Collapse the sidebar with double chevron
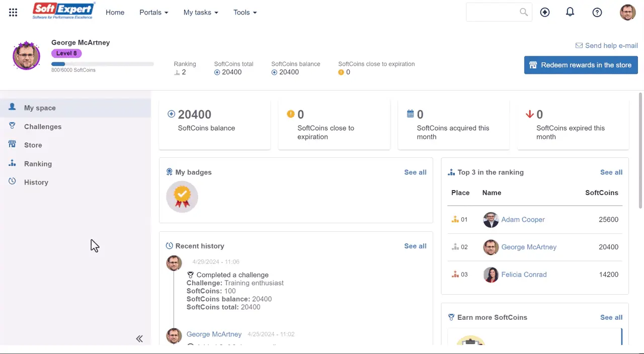 point(139,339)
